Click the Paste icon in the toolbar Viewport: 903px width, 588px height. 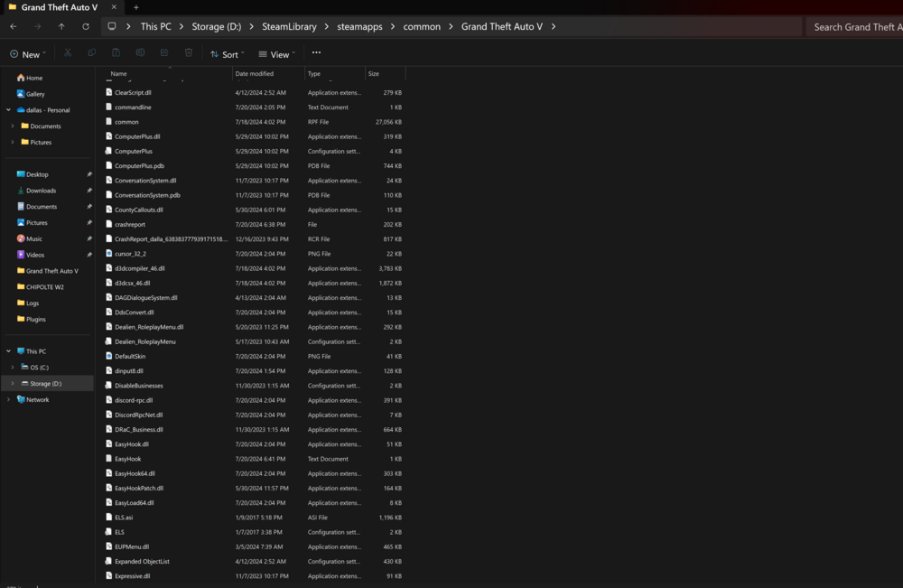116,53
